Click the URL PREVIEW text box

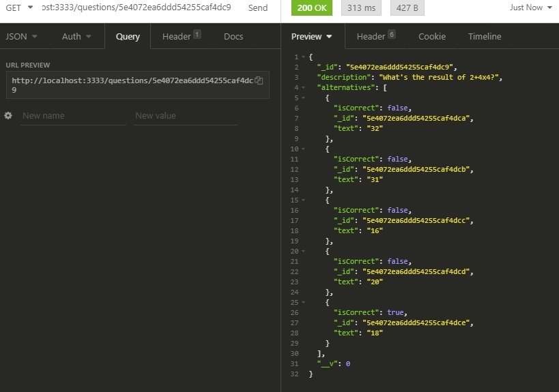(138, 85)
